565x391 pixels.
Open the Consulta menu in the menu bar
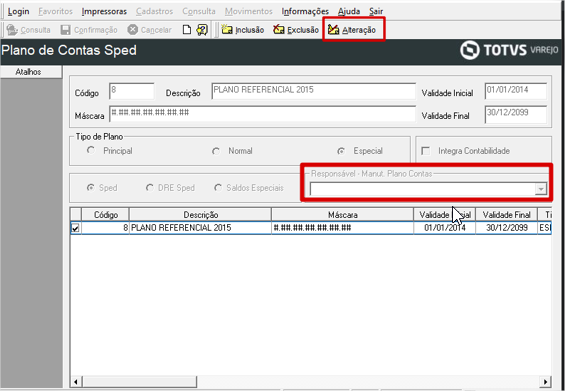[x=199, y=12]
